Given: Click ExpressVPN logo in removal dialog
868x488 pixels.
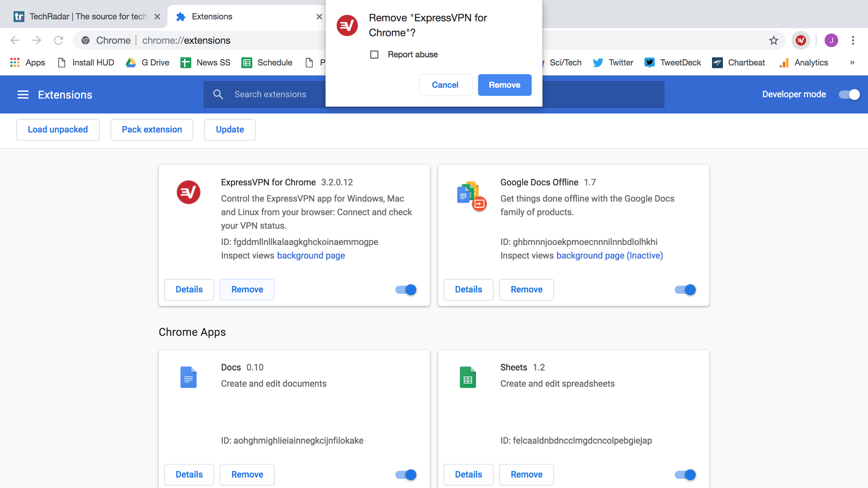Looking at the screenshot, I should [x=347, y=25].
